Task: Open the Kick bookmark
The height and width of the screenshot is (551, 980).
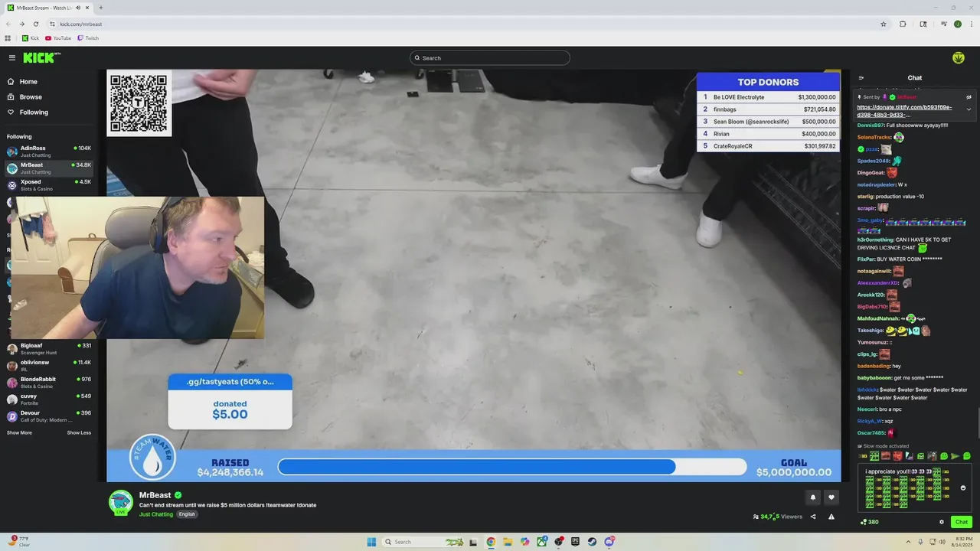Action: (31, 38)
